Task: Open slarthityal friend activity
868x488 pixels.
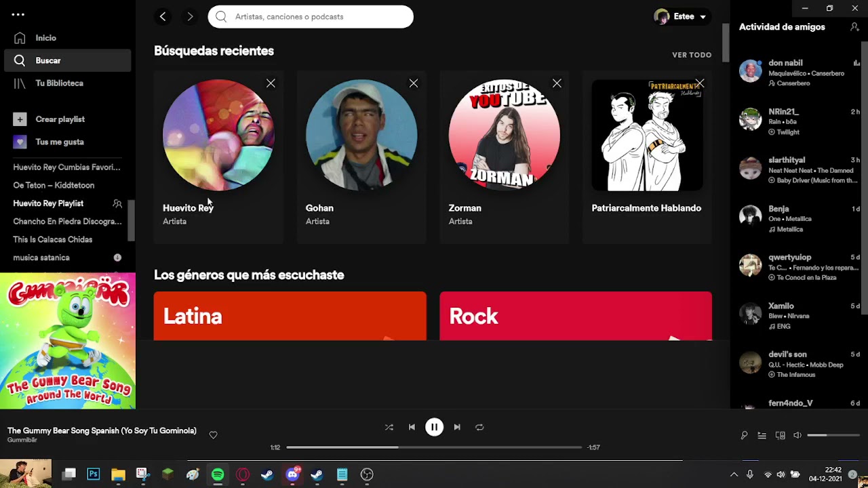Action: pos(800,170)
